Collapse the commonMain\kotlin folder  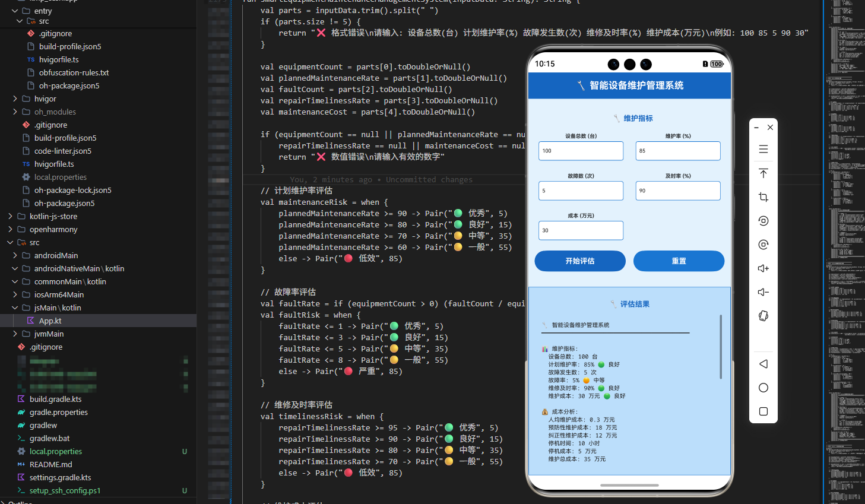(x=15, y=281)
